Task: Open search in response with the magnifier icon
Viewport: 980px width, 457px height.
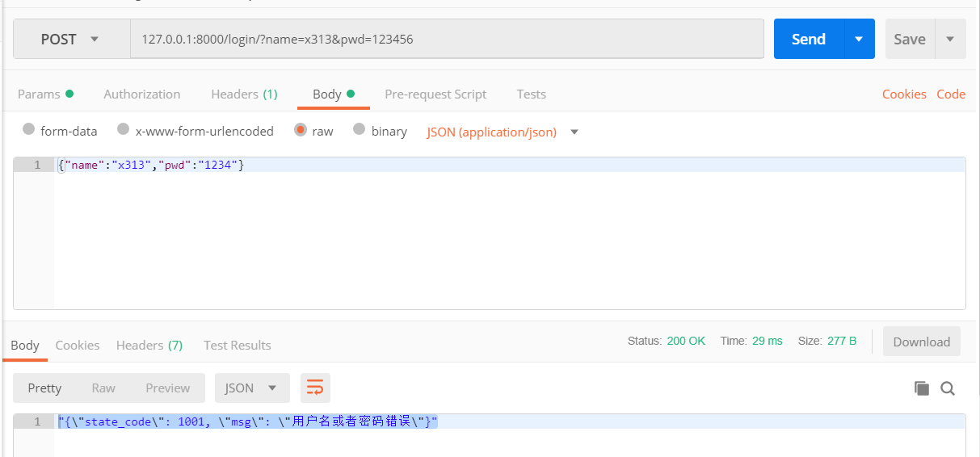Action: (x=948, y=388)
